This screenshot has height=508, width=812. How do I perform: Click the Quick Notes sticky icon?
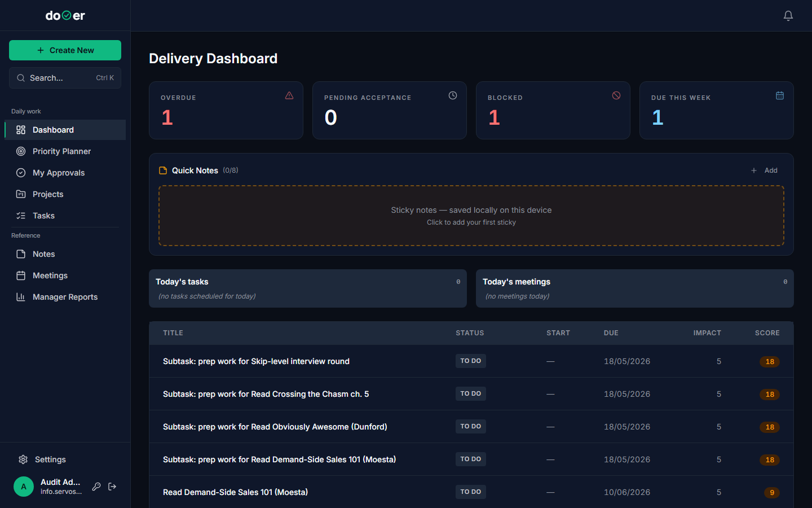tap(163, 170)
